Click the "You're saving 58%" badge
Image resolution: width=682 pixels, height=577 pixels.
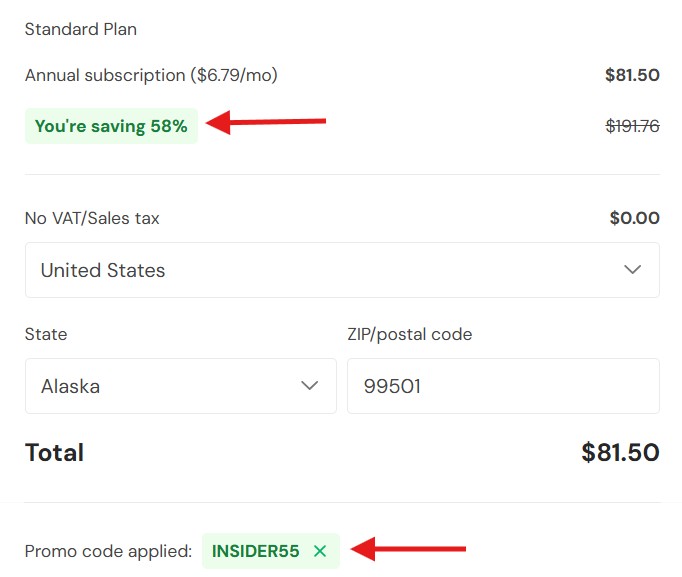coord(111,126)
